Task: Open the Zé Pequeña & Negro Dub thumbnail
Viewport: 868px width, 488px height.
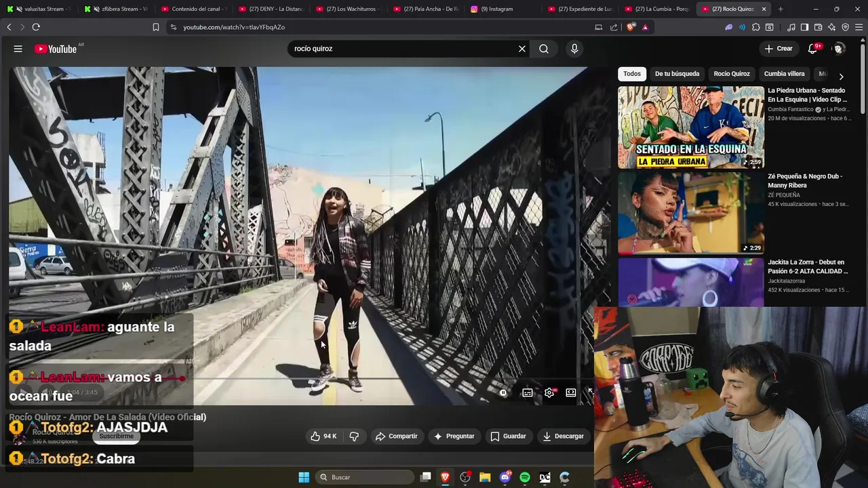Action: coord(691,213)
